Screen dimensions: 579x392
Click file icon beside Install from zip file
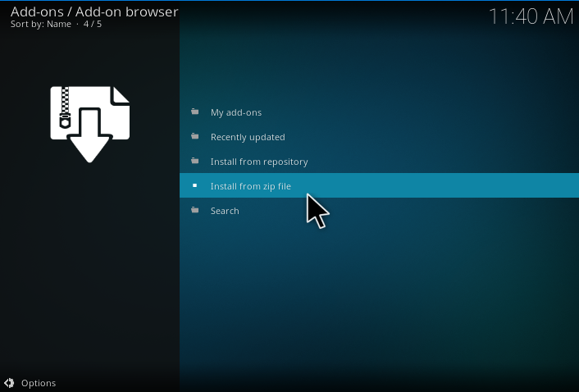pos(195,185)
